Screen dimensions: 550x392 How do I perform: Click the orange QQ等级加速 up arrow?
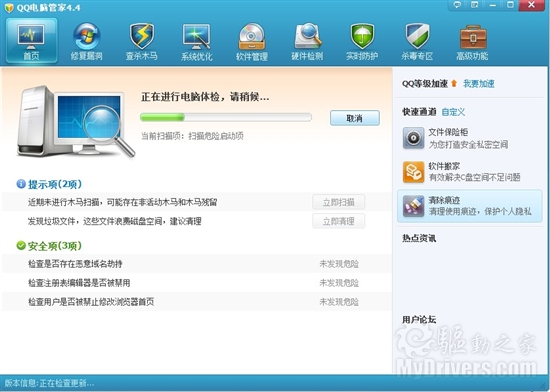454,83
